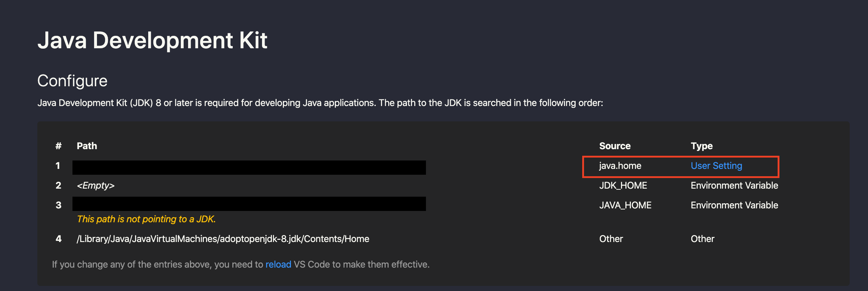Click the JDK_HOME source cell
868x291 pixels.
click(x=623, y=186)
